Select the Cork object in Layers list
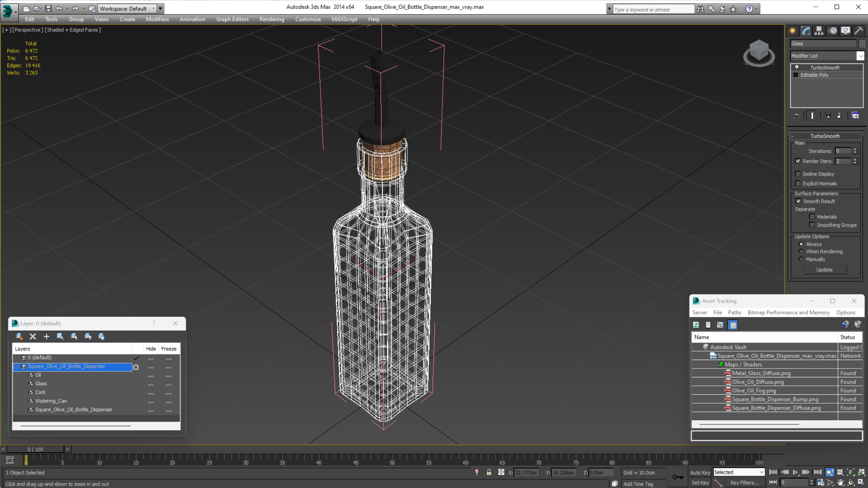 tap(40, 392)
